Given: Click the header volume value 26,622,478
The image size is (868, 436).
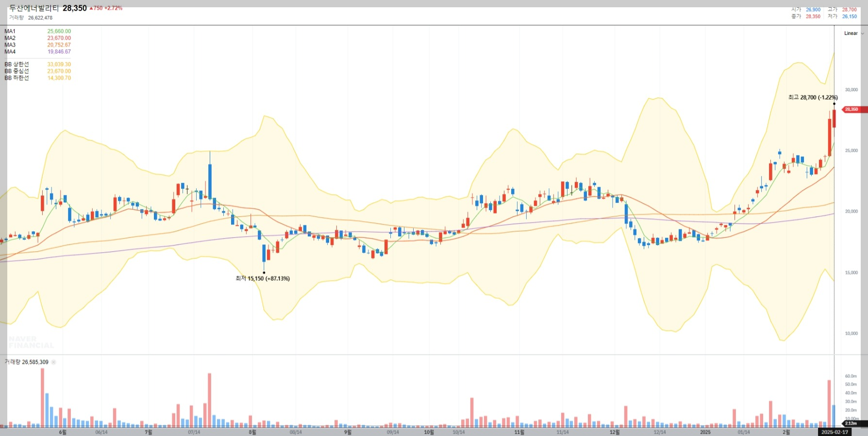Looking at the screenshot, I should (40, 18).
